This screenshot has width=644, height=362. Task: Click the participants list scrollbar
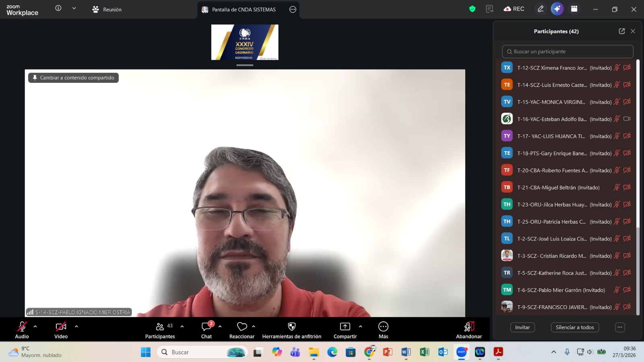tap(638, 269)
